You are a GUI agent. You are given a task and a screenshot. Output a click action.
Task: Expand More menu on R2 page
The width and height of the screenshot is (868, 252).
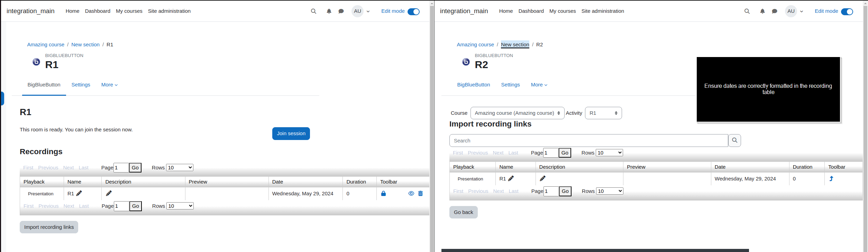coord(539,85)
